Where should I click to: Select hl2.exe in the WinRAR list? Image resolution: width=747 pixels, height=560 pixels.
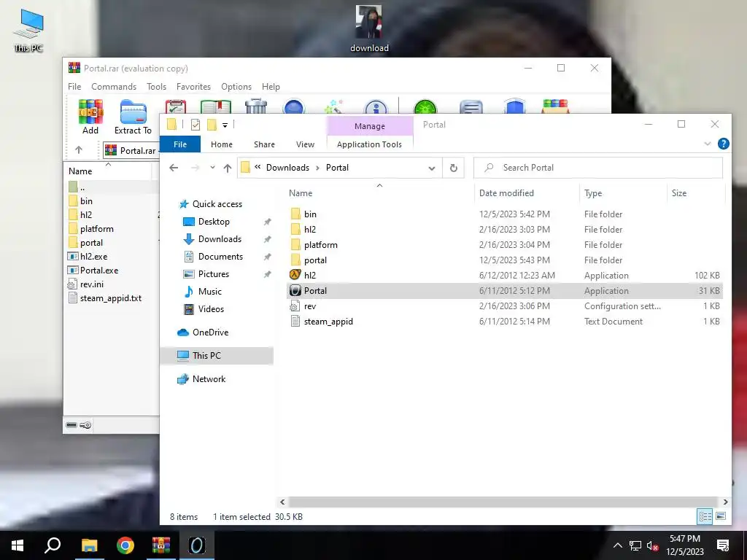tap(88, 256)
